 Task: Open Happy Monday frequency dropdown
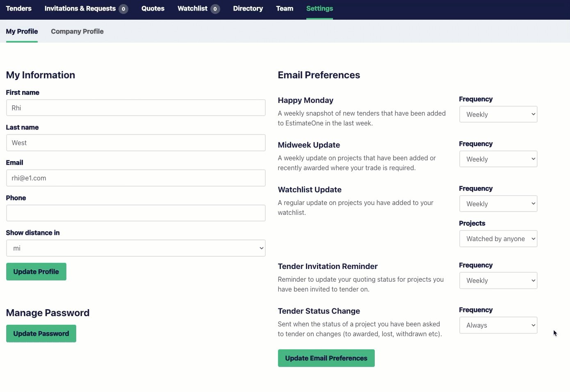click(x=498, y=114)
